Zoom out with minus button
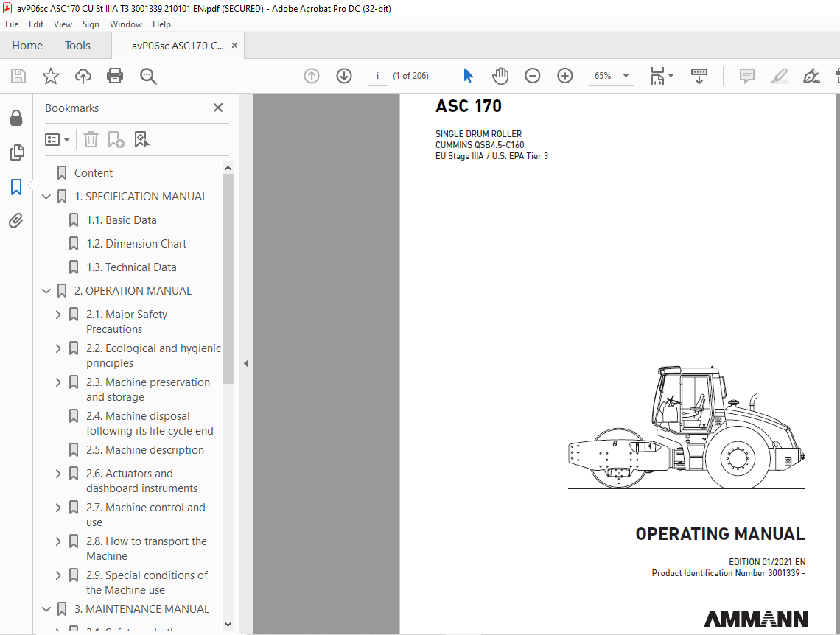The image size is (840, 635). [532, 76]
